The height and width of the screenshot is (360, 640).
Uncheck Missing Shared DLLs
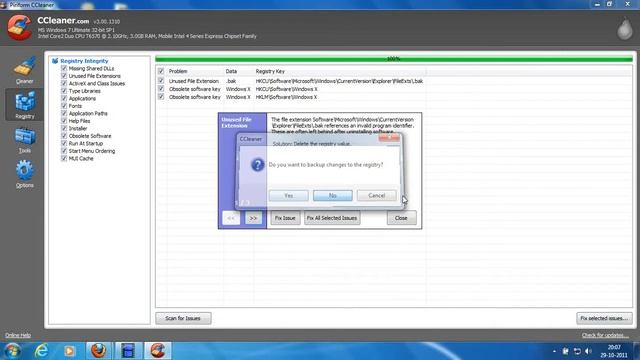pos(64,69)
